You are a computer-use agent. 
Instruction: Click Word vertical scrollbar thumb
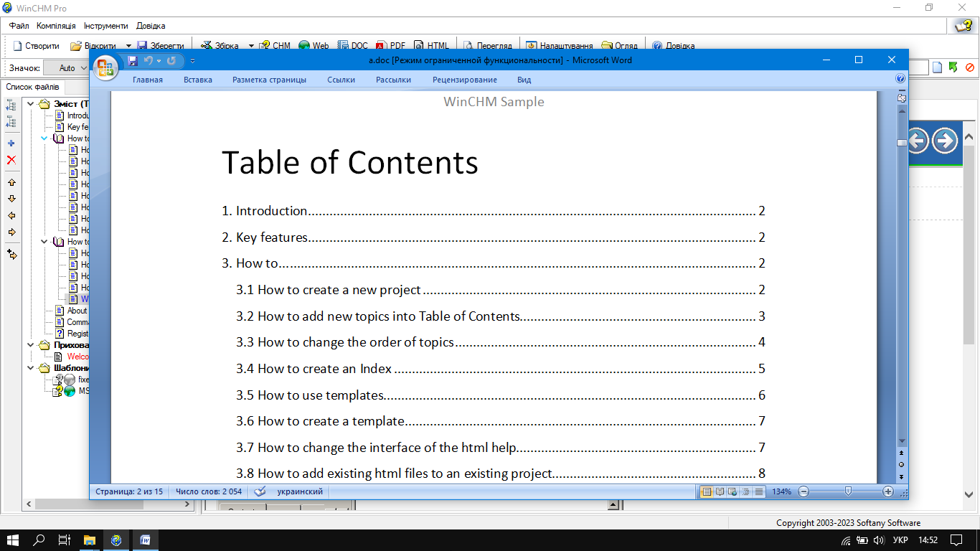[x=901, y=143]
